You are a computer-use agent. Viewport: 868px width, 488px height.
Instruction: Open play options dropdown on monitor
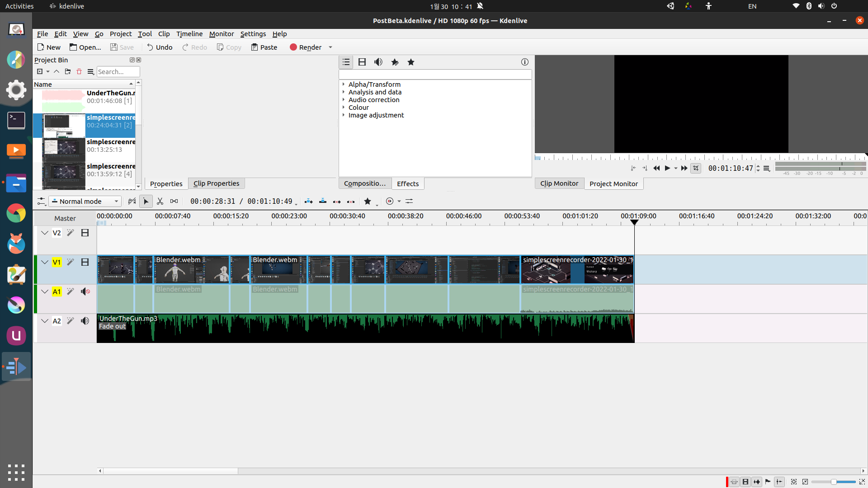(676, 168)
